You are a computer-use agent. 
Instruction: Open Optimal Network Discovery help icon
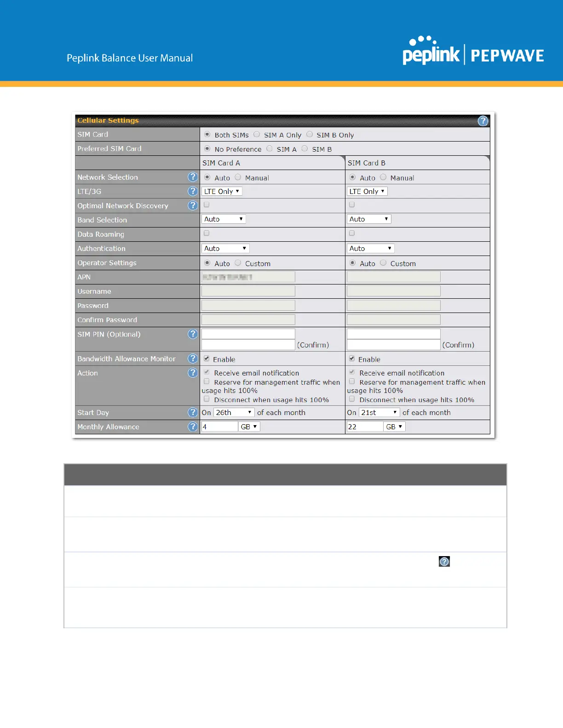(193, 205)
